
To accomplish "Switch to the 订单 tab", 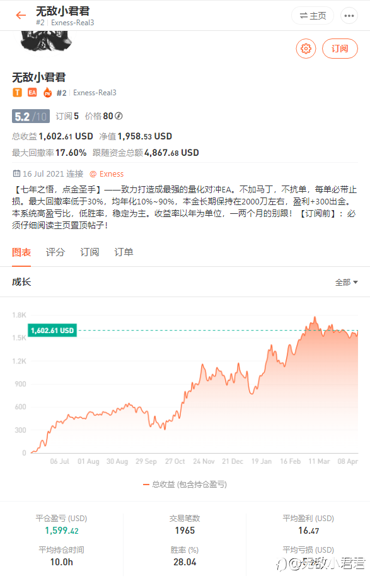I will tap(124, 252).
